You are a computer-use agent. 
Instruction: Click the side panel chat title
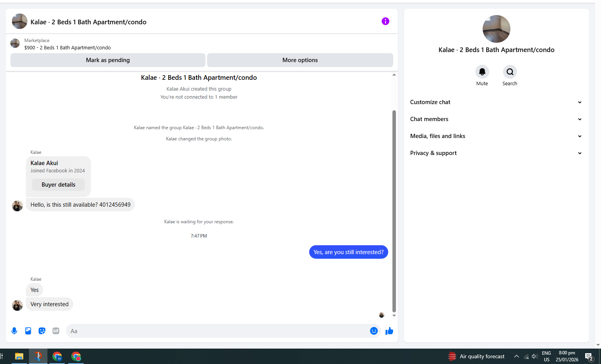[x=496, y=50]
